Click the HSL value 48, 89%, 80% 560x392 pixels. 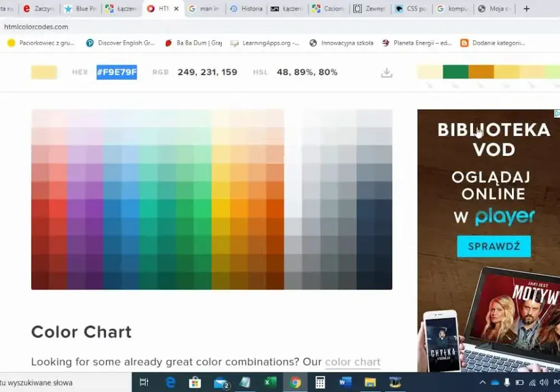click(x=307, y=72)
